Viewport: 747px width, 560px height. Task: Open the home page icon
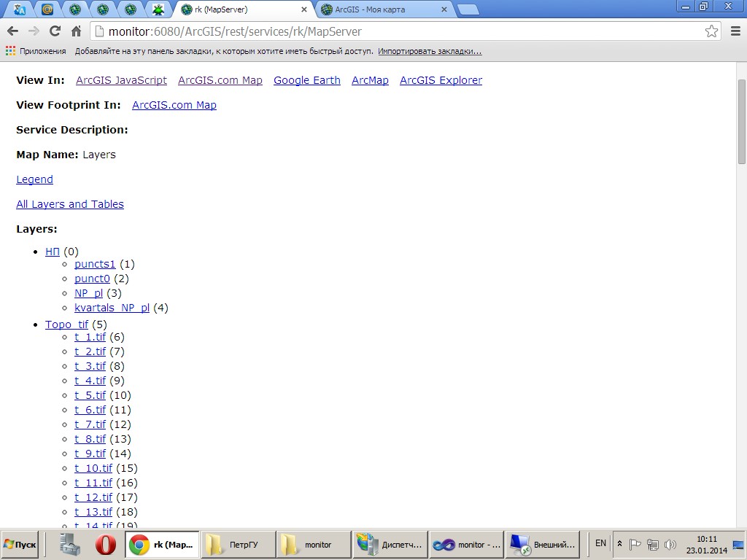pyautogui.click(x=76, y=31)
